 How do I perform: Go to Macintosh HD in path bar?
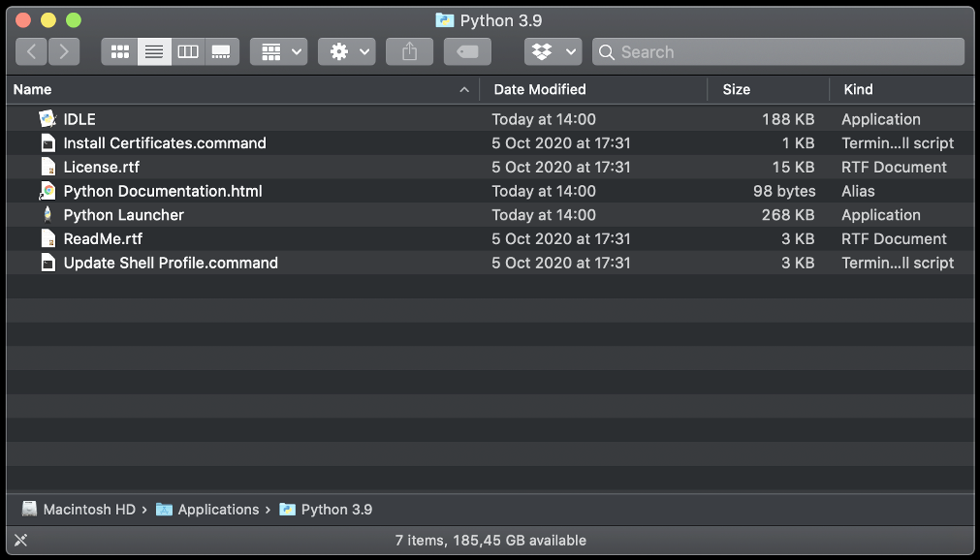pos(88,510)
